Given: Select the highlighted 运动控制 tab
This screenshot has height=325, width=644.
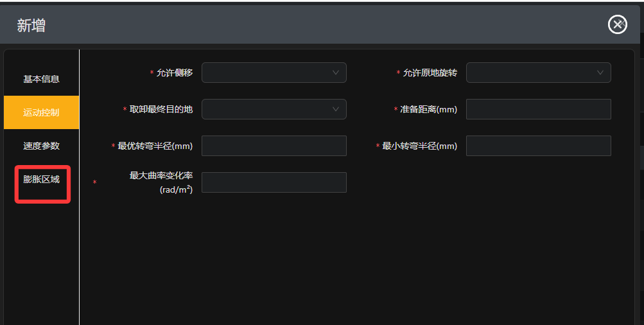Looking at the screenshot, I should click(42, 112).
